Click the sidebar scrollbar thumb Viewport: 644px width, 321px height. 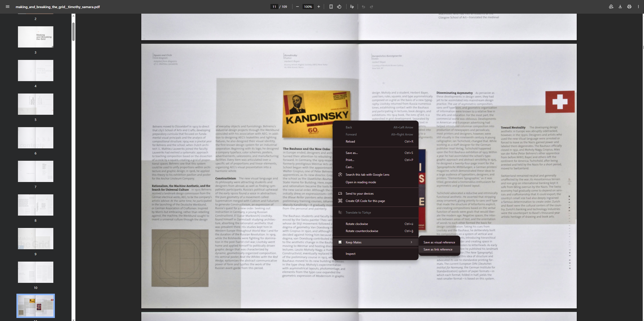pyautogui.click(x=73, y=32)
